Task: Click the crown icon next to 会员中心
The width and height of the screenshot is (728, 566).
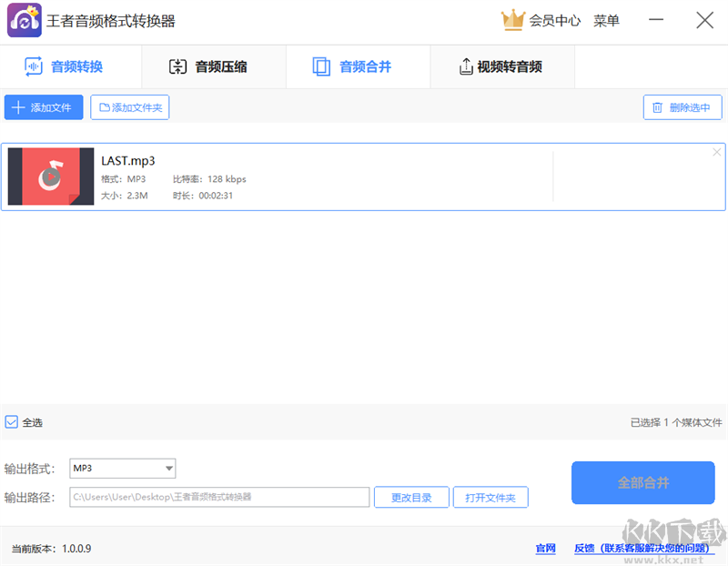Action: click(x=513, y=20)
